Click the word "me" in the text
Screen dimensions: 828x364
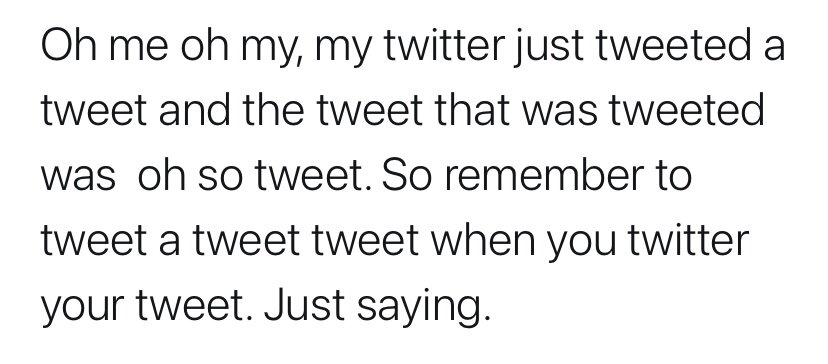click(139, 49)
